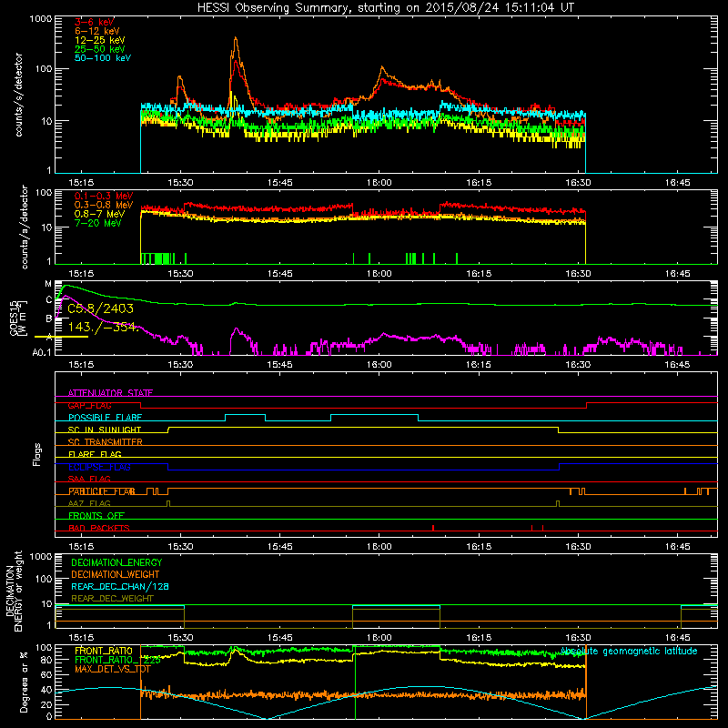Click the DECIMATION_ENERGY legend label

(x=116, y=562)
